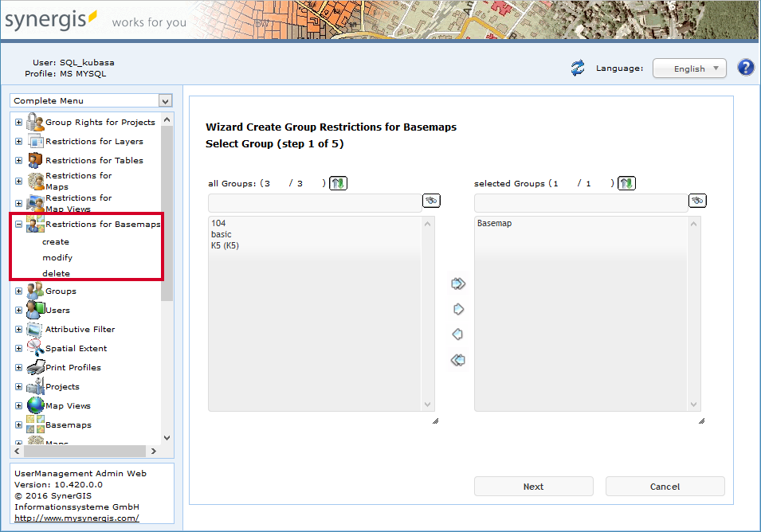This screenshot has height=532, width=761.
Task: Expand the Groups tree node
Action: point(18,291)
